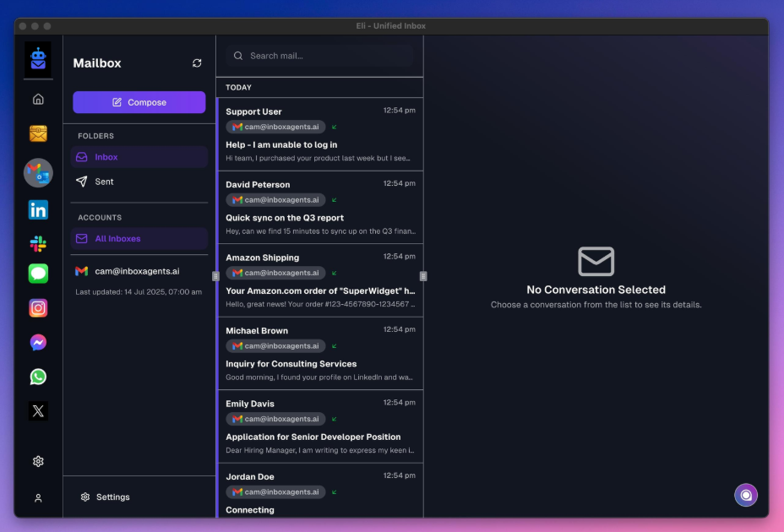The image size is (784, 532).
Task: Click the Eli robot logo icon
Action: coord(38,59)
